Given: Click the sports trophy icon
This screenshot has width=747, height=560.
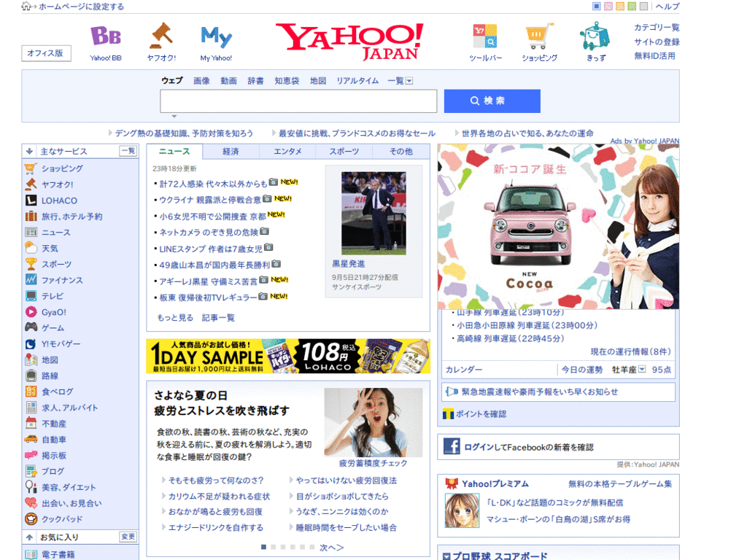Looking at the screenshot, I should click(x=31, y=264).
